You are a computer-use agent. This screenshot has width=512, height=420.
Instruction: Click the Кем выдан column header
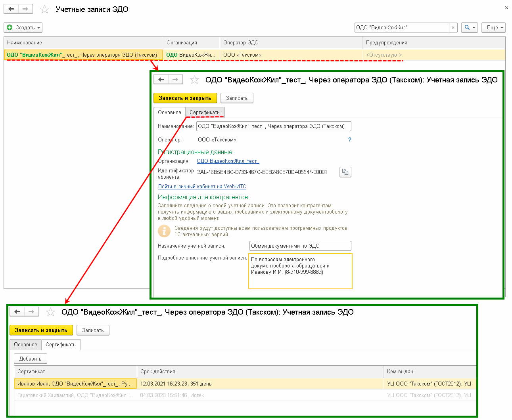click(430, 371)
